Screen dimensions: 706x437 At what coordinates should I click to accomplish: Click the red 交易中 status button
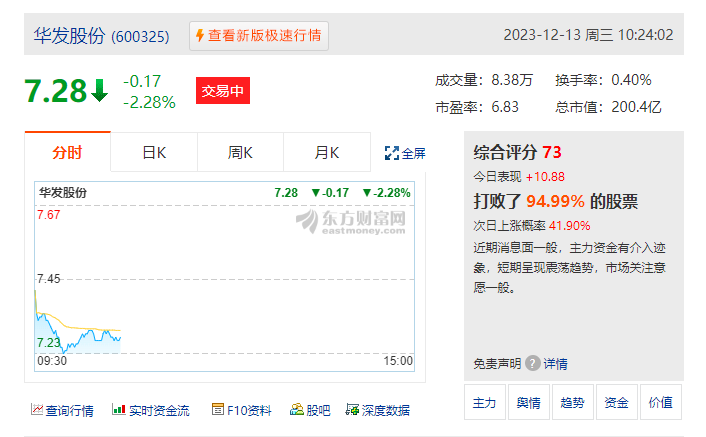[x=223, y=90]
